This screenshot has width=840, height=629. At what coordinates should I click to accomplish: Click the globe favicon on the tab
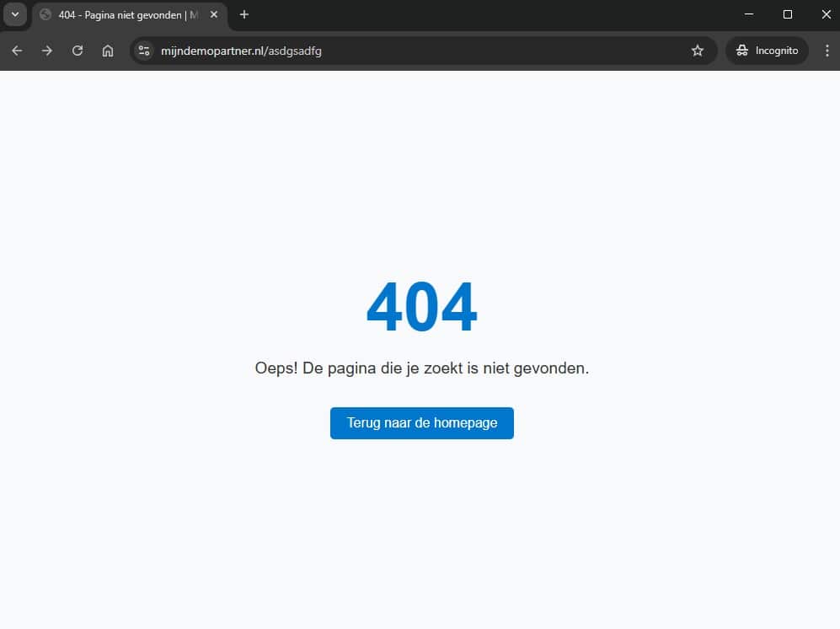[x=45, y=15]
